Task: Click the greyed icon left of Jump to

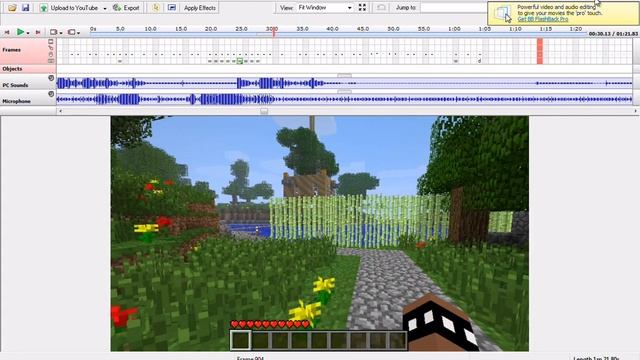Action: tap(381, 8)
